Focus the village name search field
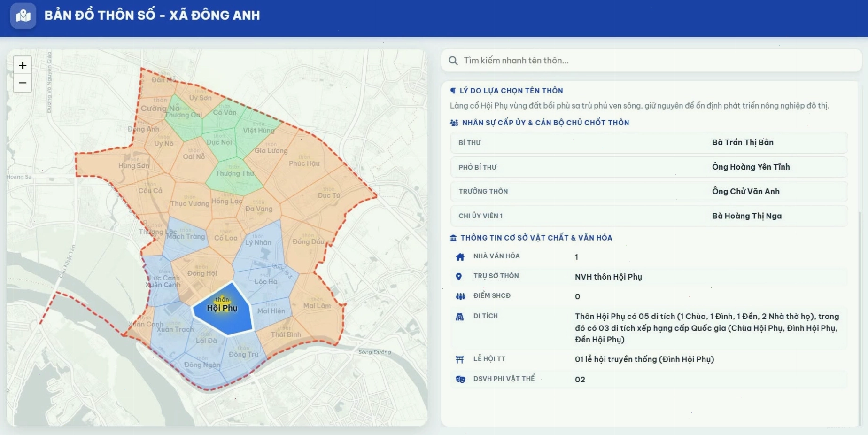The height and width of the screenshot is (435, 868). (x=651, y=61)
